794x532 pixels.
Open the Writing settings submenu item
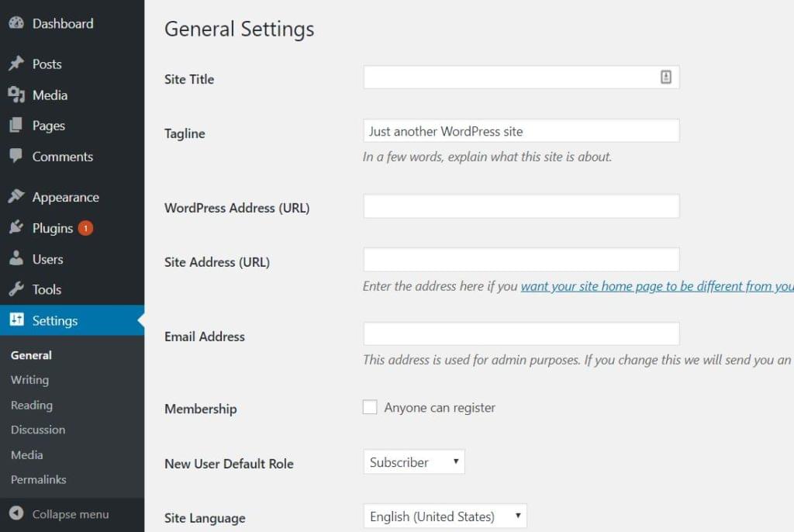pos(29,380)
